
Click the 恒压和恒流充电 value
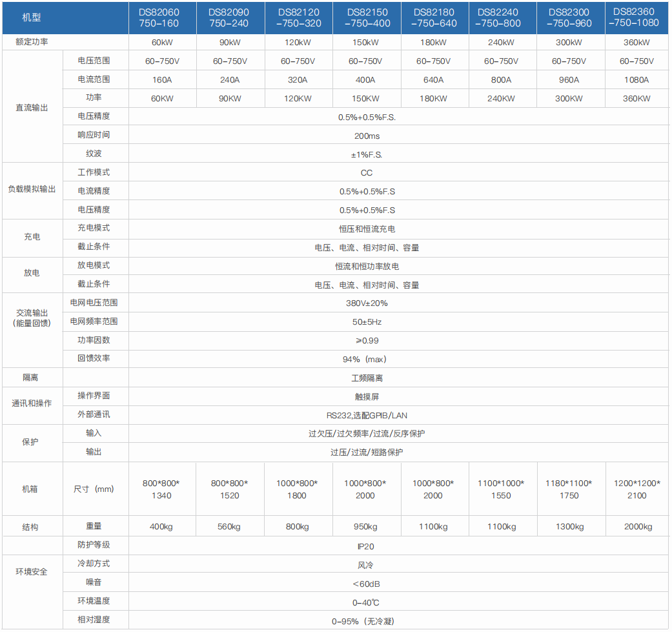pyautogui.click(x=367, y=229)
